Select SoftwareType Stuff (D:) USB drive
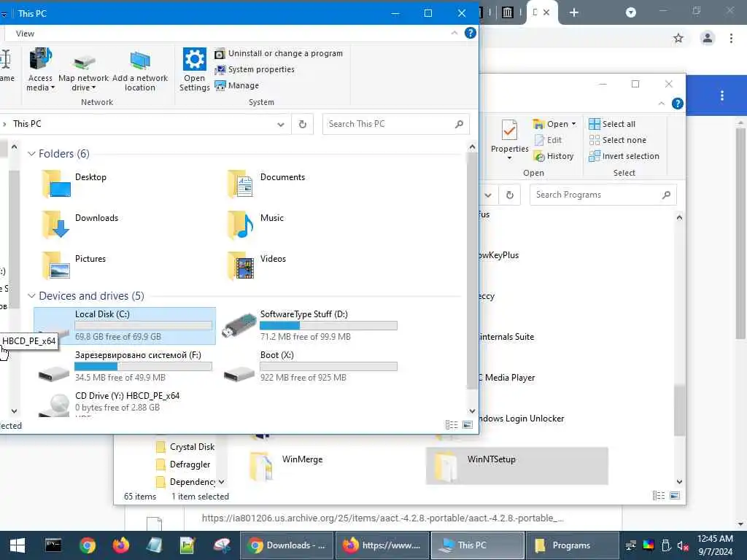Image resolution: width=747 pixels, height=560 pixels. point(309,326)
